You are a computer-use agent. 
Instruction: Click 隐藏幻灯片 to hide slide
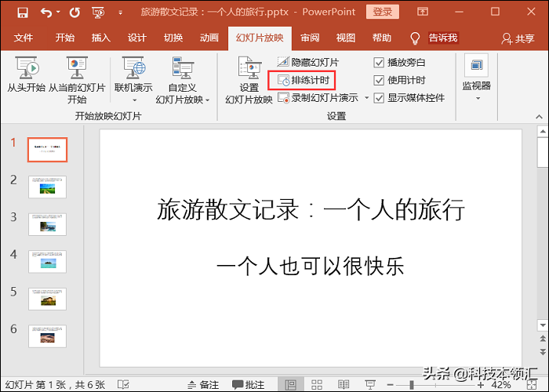[x=308, y=63]
